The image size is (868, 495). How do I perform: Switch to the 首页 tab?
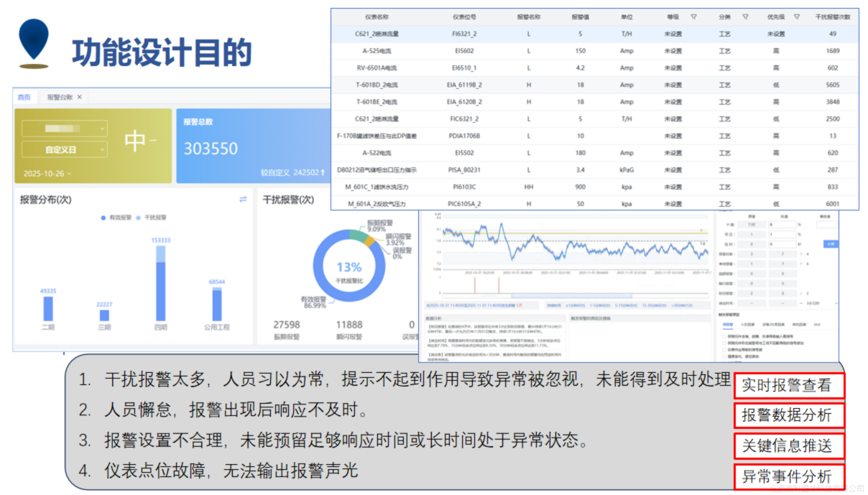[24, 97]
